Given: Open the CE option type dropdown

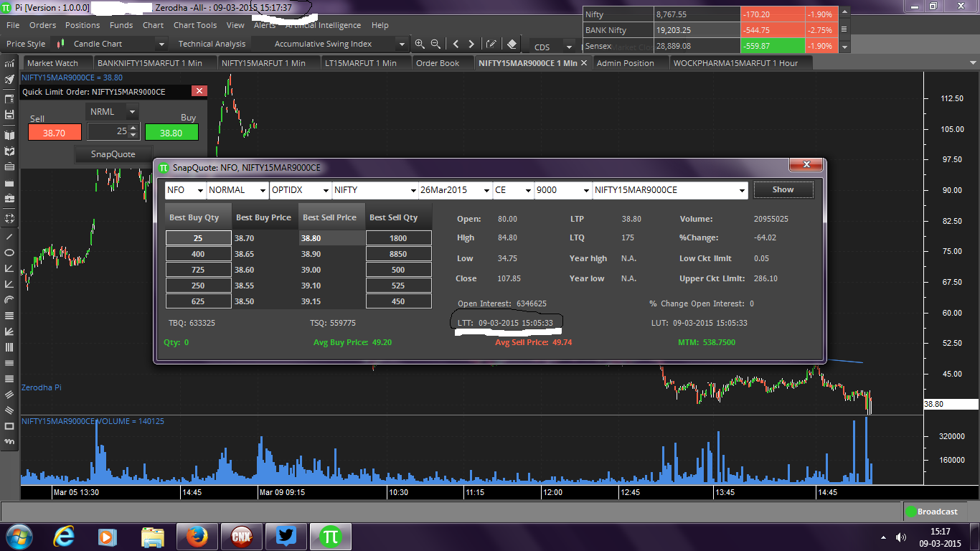Looking at the screenshot, I should pyautogui.click(x=528, y=190).
